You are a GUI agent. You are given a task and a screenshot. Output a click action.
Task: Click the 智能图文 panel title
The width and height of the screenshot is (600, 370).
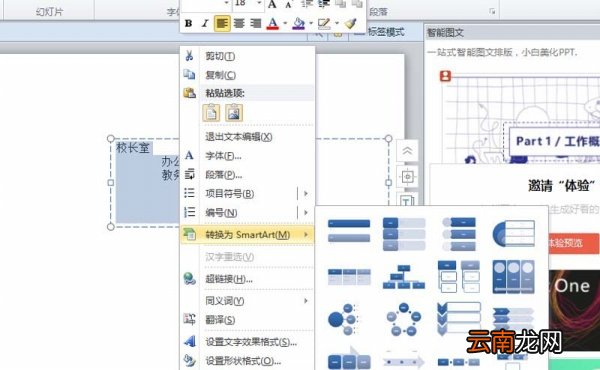(445, 33)
